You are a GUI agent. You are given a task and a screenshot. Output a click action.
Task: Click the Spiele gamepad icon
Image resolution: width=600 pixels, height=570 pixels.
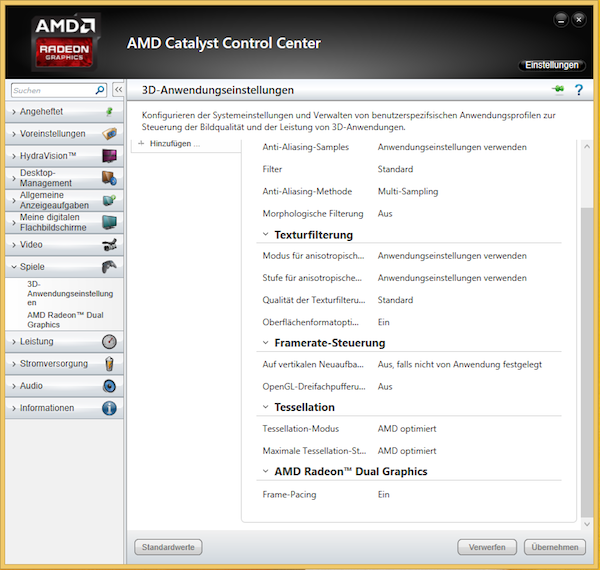(x=109, y=267)
